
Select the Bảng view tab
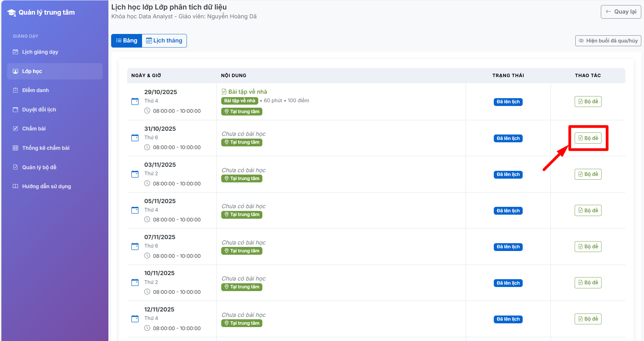[x=126, y=41]
